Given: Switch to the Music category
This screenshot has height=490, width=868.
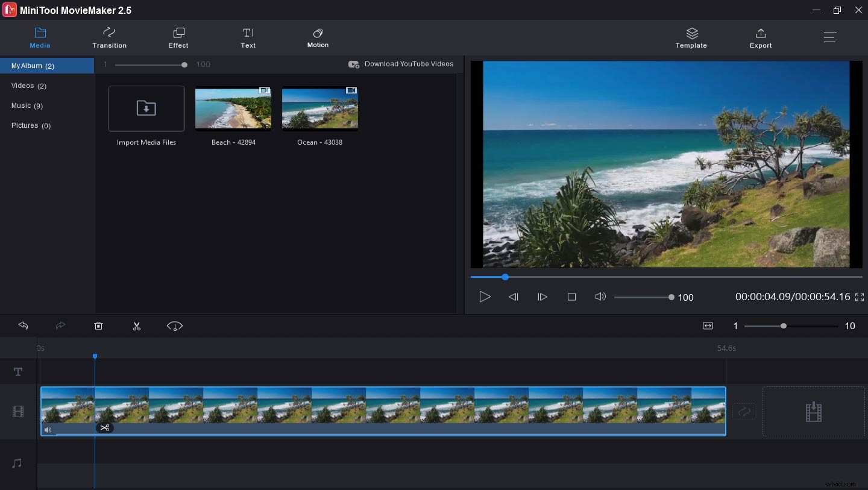Looking at the screenshot, I should pyautogui.click(x=27, y=105).
